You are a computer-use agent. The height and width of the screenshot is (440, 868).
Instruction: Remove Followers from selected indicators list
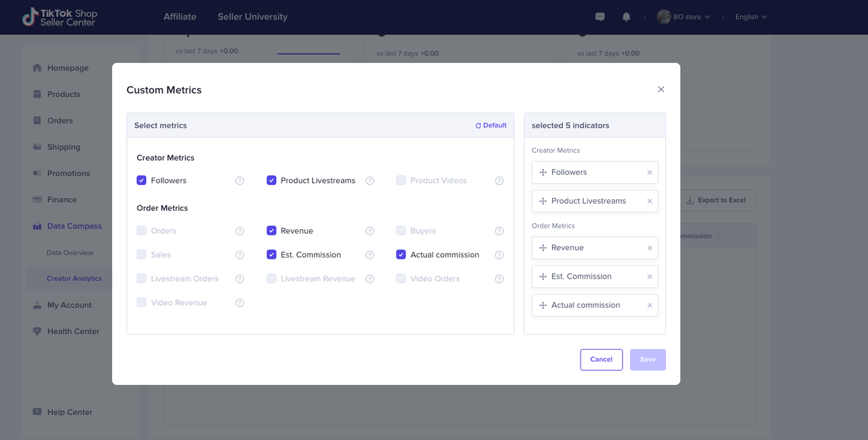pyautogui.click(x=649, y=173)
